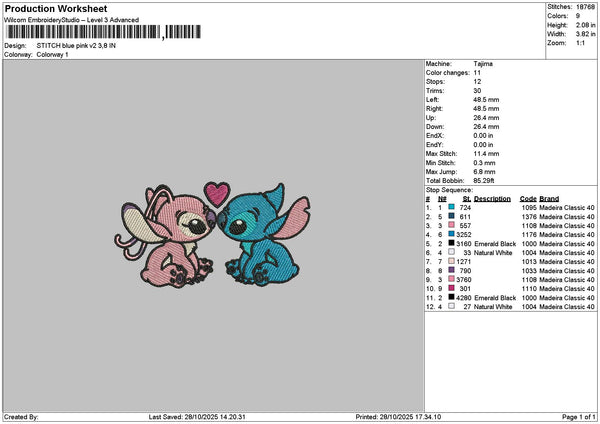Image resolution: width=600 pixels, height=424 pixels.
Task: Click the magenta heart above the characters
Action: [217, 194]
